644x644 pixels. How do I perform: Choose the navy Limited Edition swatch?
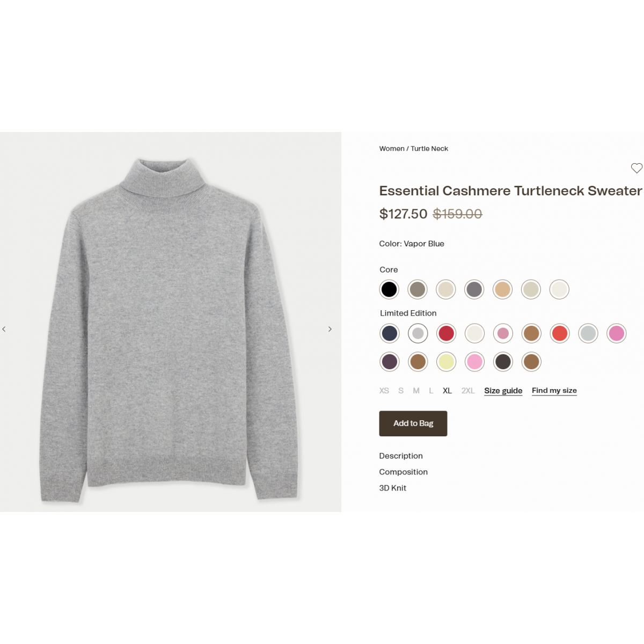tap(390, 333)
